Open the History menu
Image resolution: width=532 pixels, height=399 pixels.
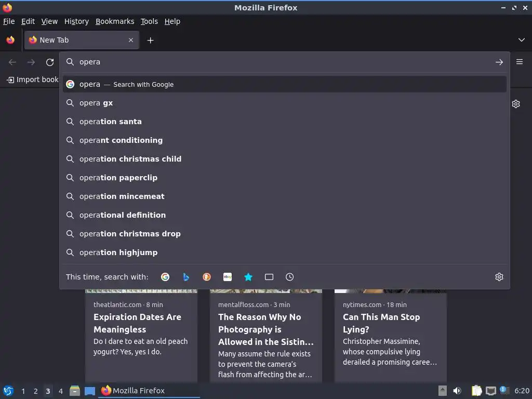point(77,21)
